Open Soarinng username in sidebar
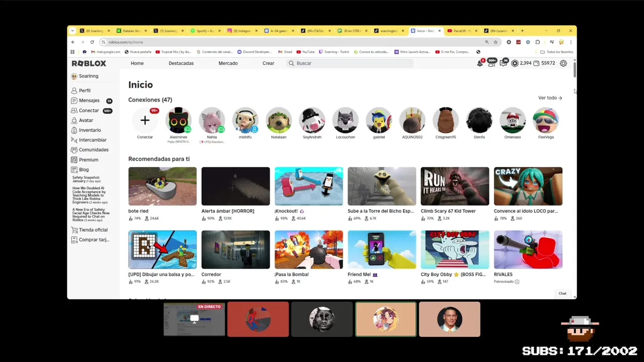Screen dimensions: 644x362 pyautogui.click(x=89, y=76)
